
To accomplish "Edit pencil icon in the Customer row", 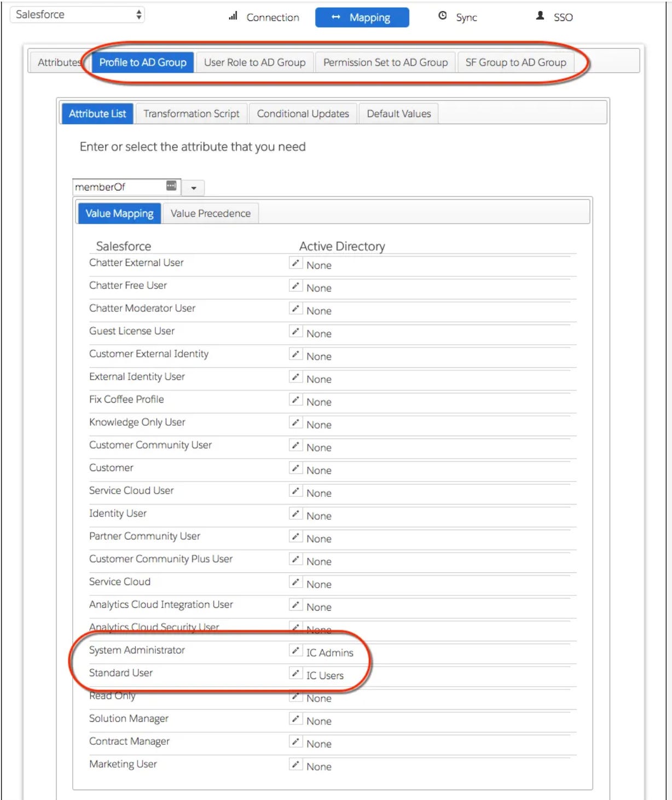I will pyautogui.click(x=296, y=468).
